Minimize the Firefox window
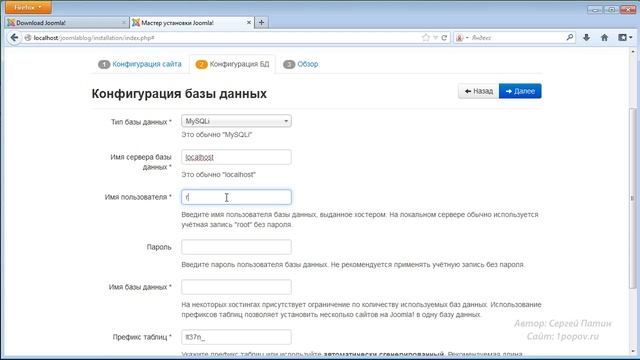 (x=595, y=9)
